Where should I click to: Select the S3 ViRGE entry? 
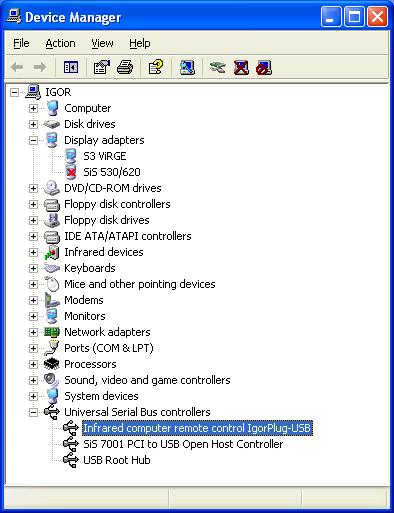coord(105,156)
